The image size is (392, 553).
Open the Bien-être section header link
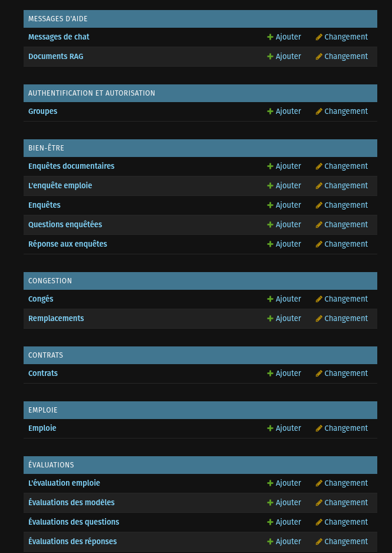(46, 148)
